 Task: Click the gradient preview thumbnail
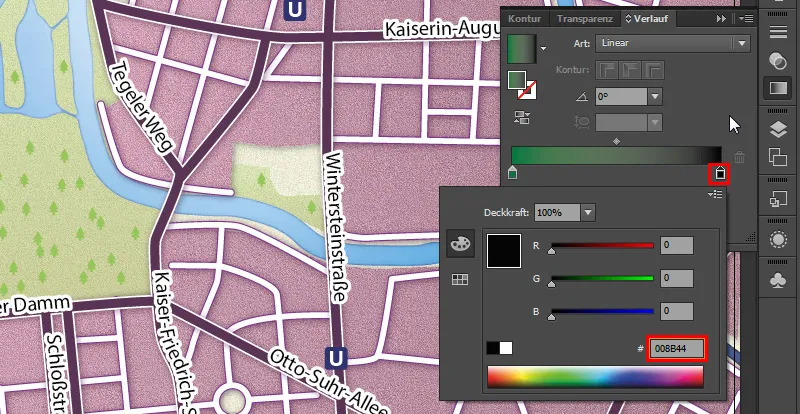[521, 48]
